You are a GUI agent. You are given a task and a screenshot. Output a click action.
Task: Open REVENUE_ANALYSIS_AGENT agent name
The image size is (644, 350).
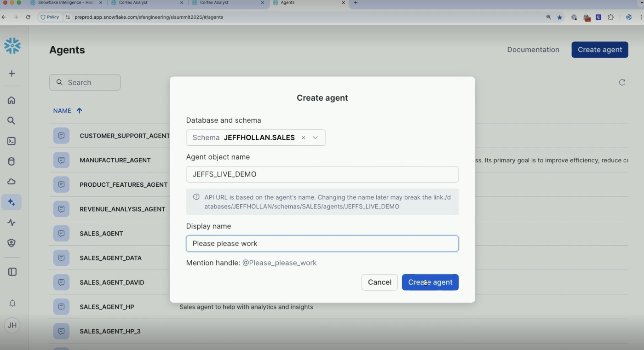(x=122, y=209)
